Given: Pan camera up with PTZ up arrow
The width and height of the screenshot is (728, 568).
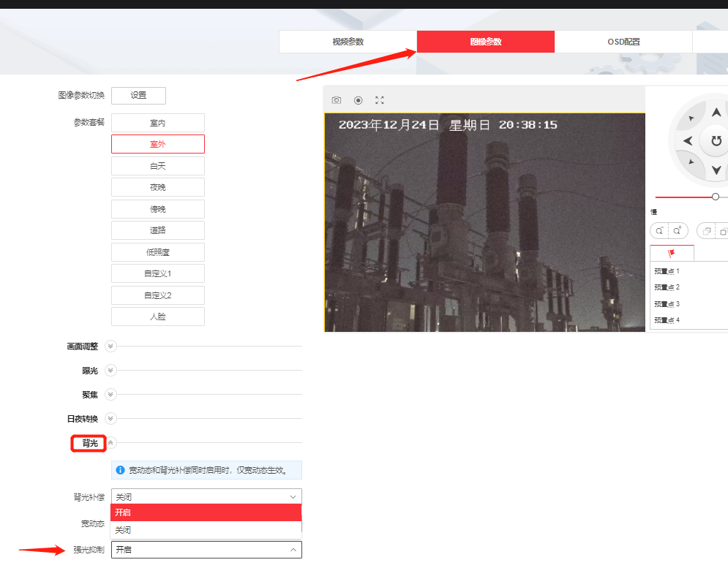Looking at the screenshot, I should click(x=716, y=113).
